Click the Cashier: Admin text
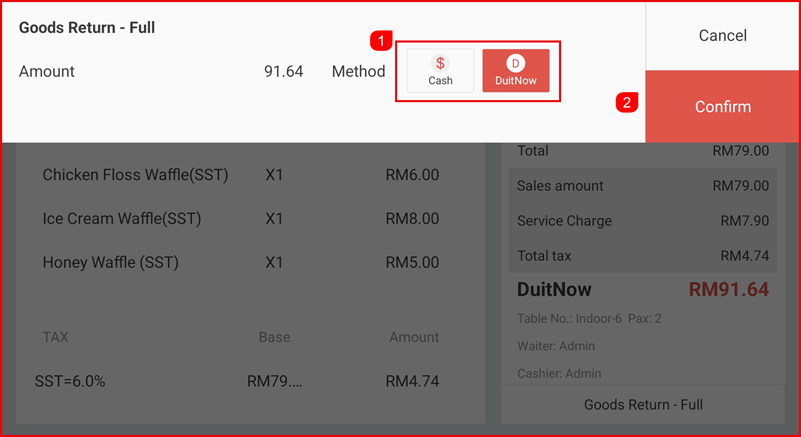Viewport: 801px width, 437px height. [559, 373]
